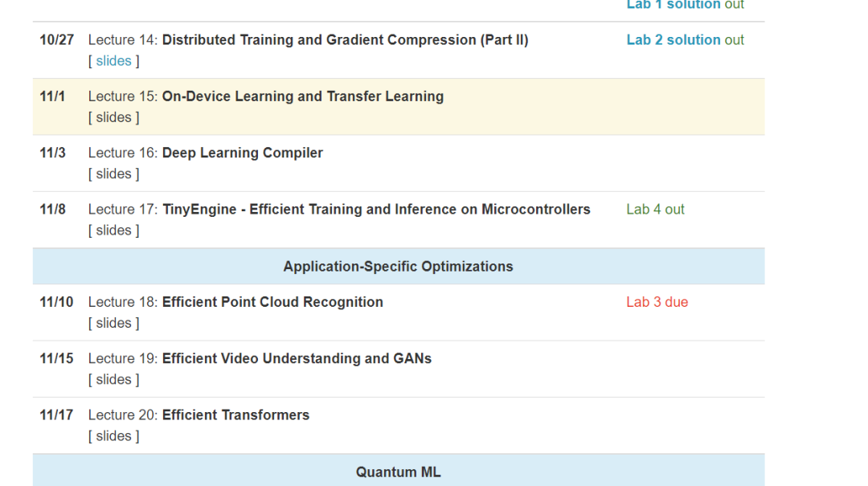Click the 11/8 date label
868x486 pixels.
(53, 209)
